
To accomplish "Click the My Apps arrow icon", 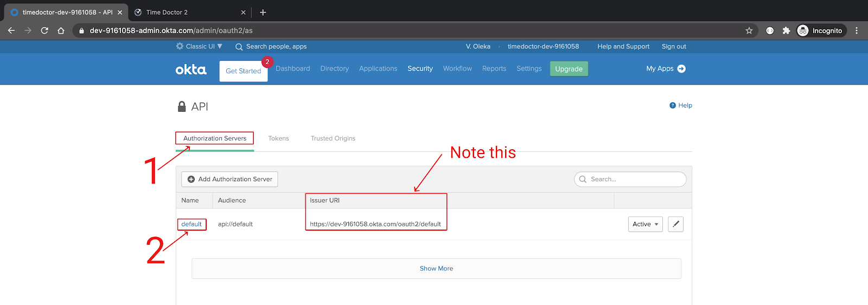I will click(682, 68).
